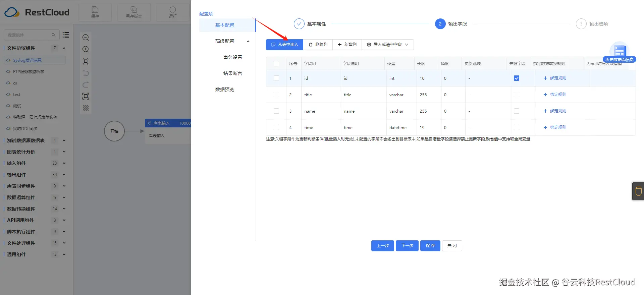
Task: Expand the API调用组件 group
Action: (64, 220)
